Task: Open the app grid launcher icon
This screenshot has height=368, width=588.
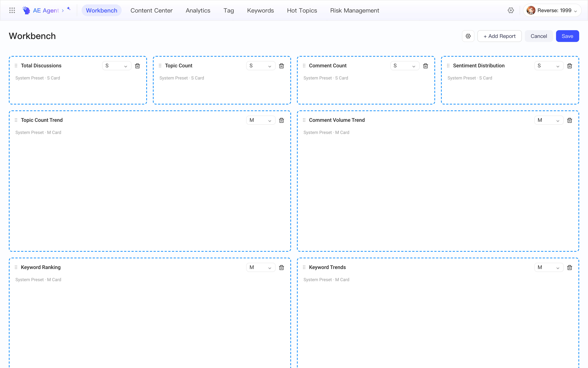Action: point(12,10)
